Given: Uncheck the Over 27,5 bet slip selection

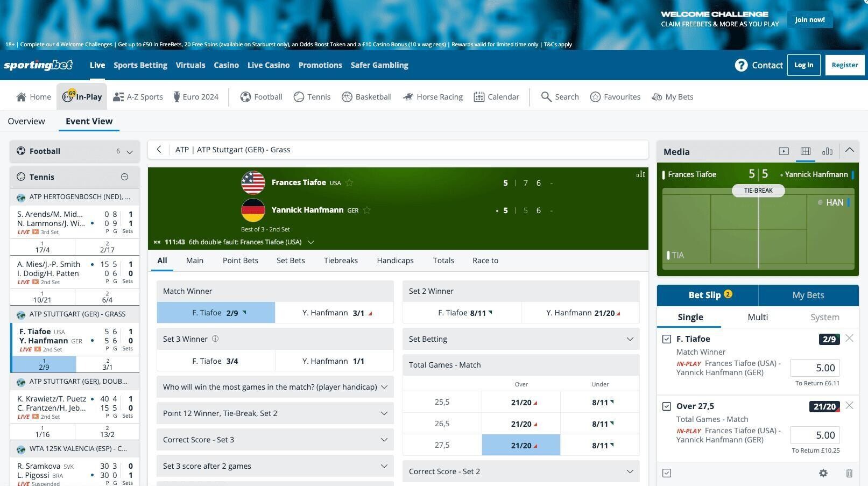Looking at the screenshot, I should pyautogui.click(x=667, y=406).
